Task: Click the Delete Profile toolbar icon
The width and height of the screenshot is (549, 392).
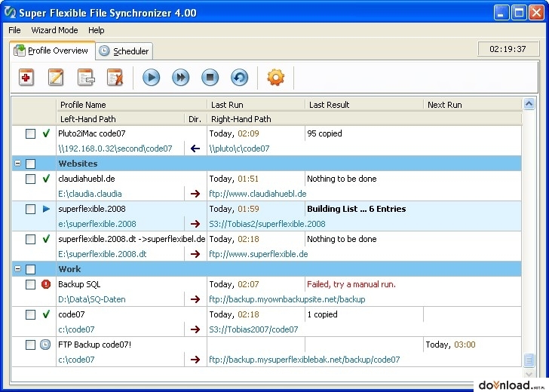Action: 115,78
